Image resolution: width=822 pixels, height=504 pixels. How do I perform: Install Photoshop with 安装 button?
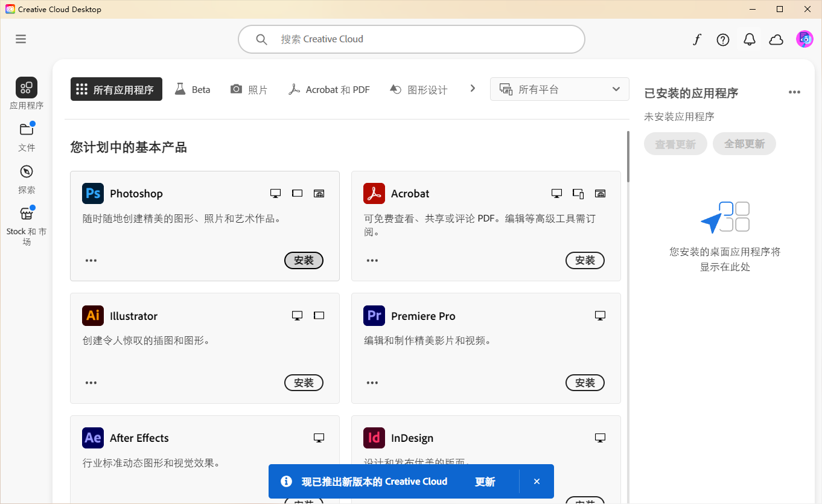(x=304, y=260)
